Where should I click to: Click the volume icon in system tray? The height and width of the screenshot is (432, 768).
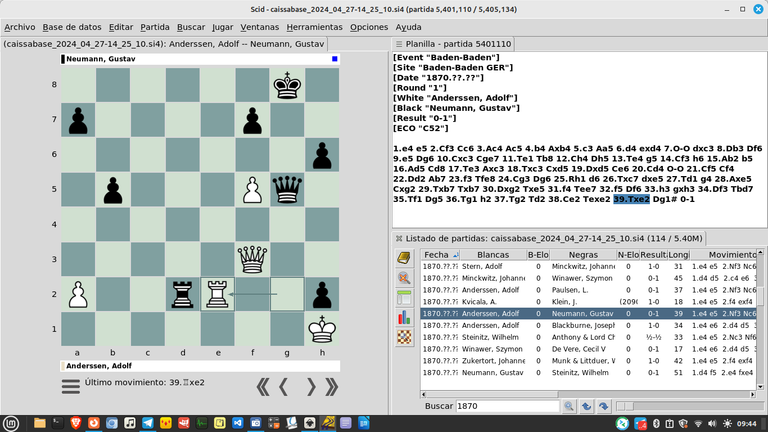click(712, 424)
